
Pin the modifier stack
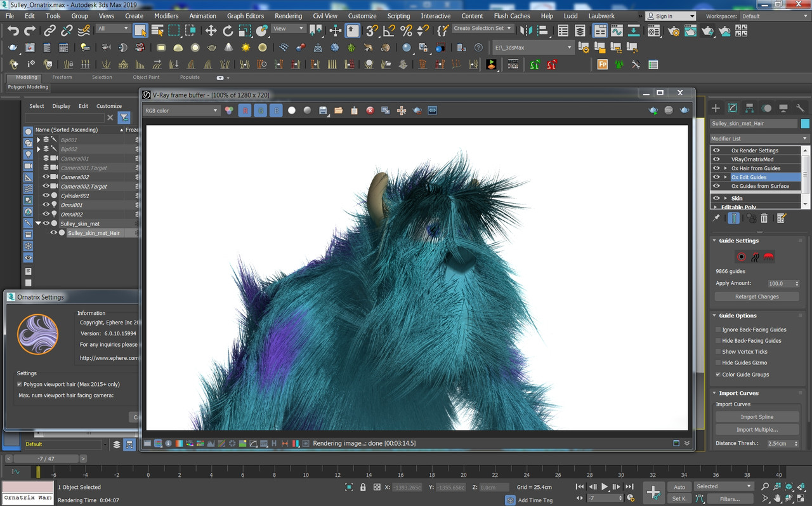click(x=716, y=218)
